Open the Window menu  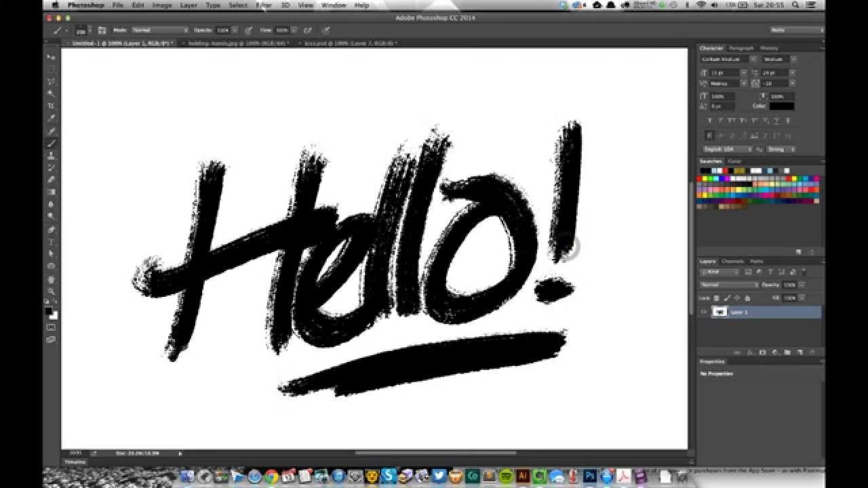point(334,5)
